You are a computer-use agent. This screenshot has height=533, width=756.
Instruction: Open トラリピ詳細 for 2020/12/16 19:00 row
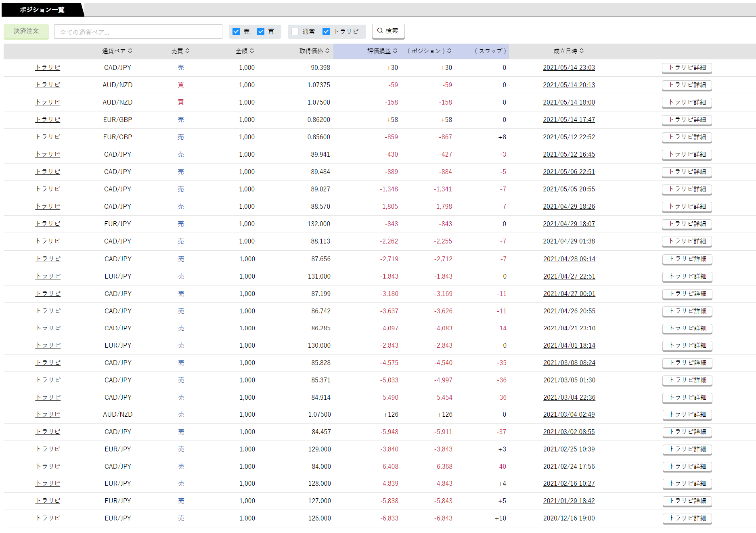tap(687, 518)
